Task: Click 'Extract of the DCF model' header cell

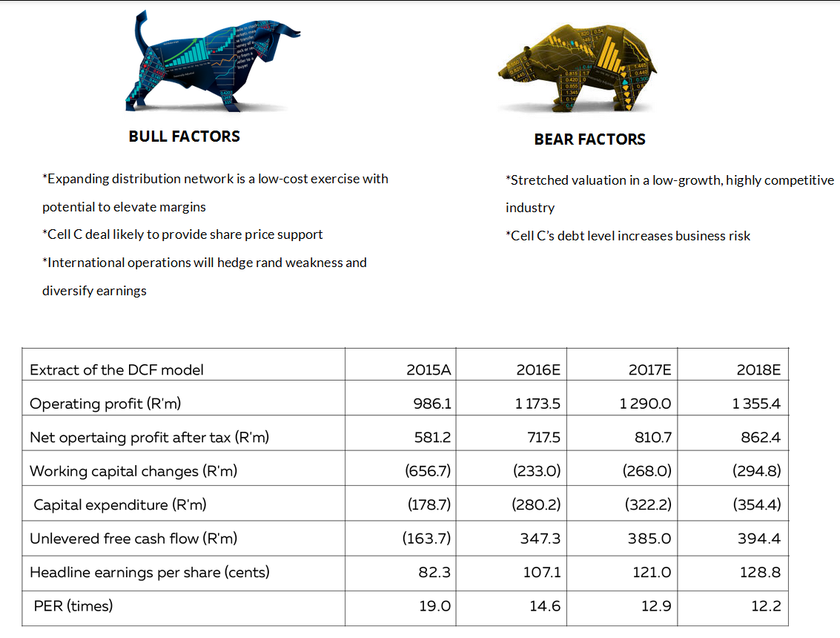Action: click(x=116, y=369)
